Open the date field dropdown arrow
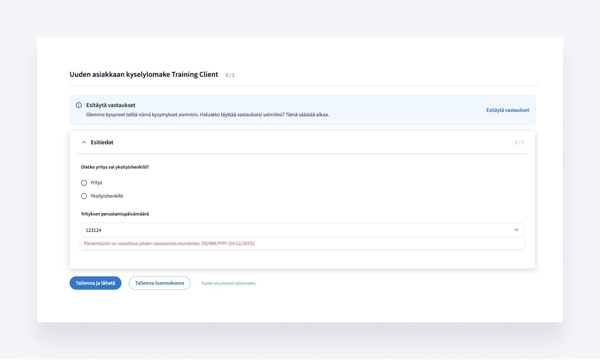The width and height of the screenshot is (600, 364). 516,230
